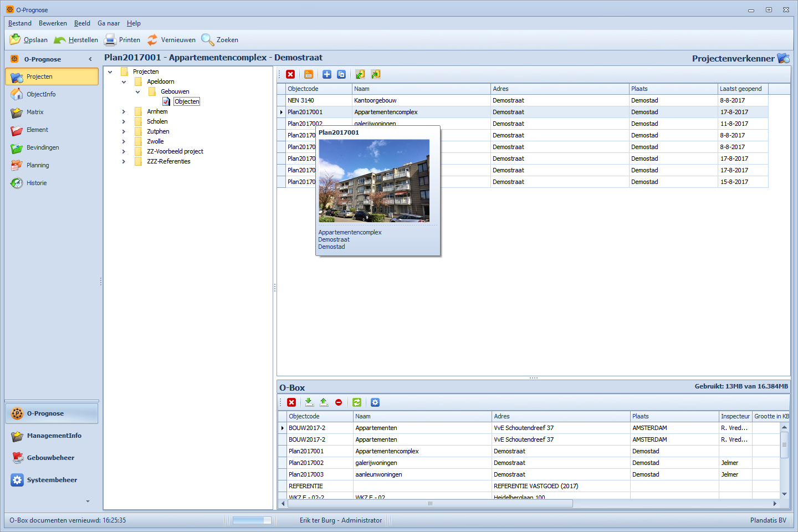Expand the Arnhem folder
Image resolution: width=798 pixels, height=532 pixels.
coord(124,111)
